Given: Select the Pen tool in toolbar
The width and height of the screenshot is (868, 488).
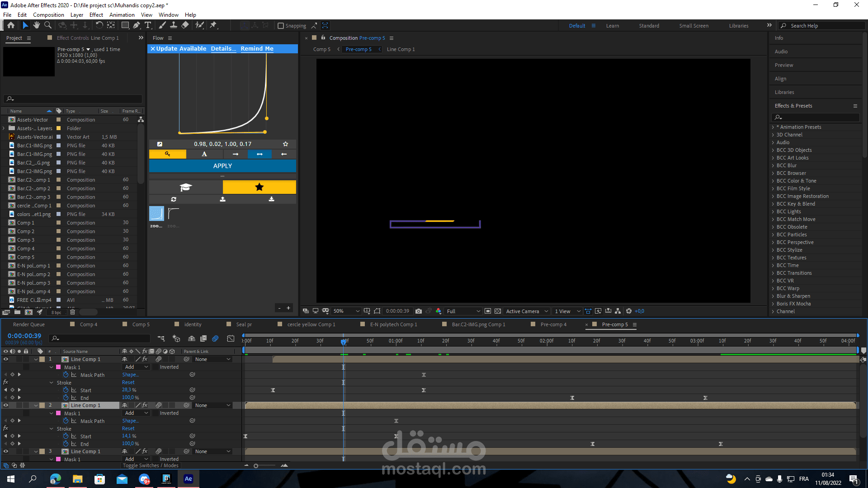Looking at the screenshot, I should coord(136,25).
